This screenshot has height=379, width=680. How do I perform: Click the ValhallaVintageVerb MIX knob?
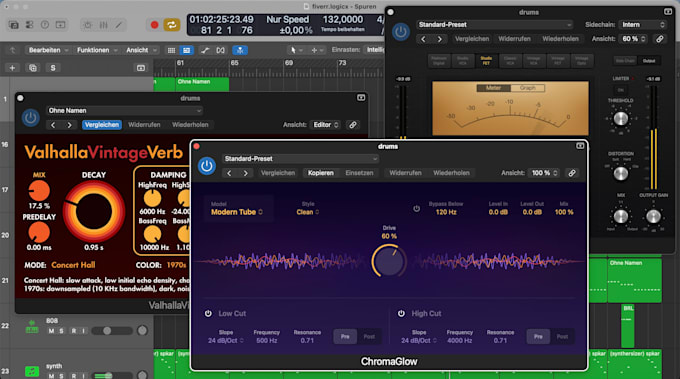[x=39, y=191]
